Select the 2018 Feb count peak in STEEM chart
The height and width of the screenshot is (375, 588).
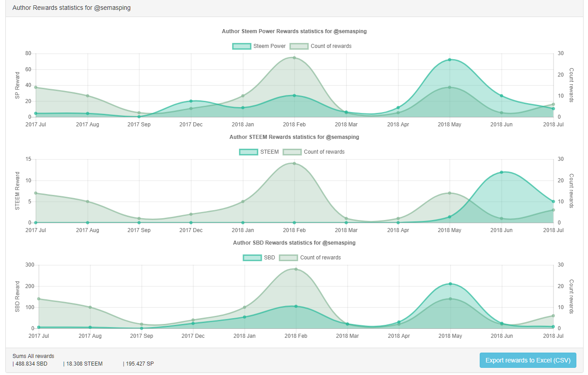click(x=294, y=163)
